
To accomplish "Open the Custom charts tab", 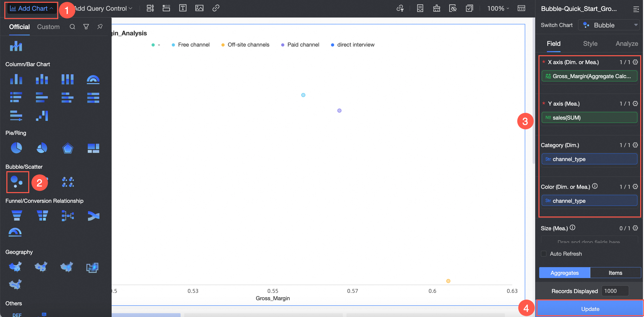I will [48, 27].
